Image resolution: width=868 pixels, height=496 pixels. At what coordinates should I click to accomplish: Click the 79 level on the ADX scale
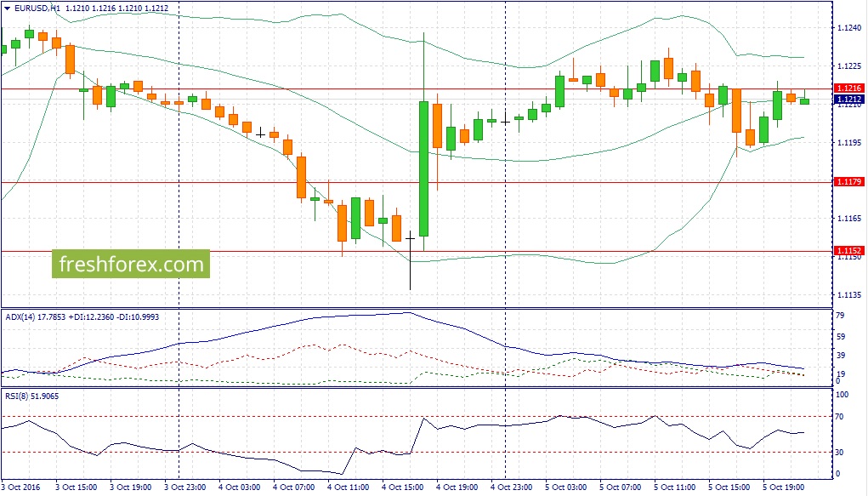(840, 316)
